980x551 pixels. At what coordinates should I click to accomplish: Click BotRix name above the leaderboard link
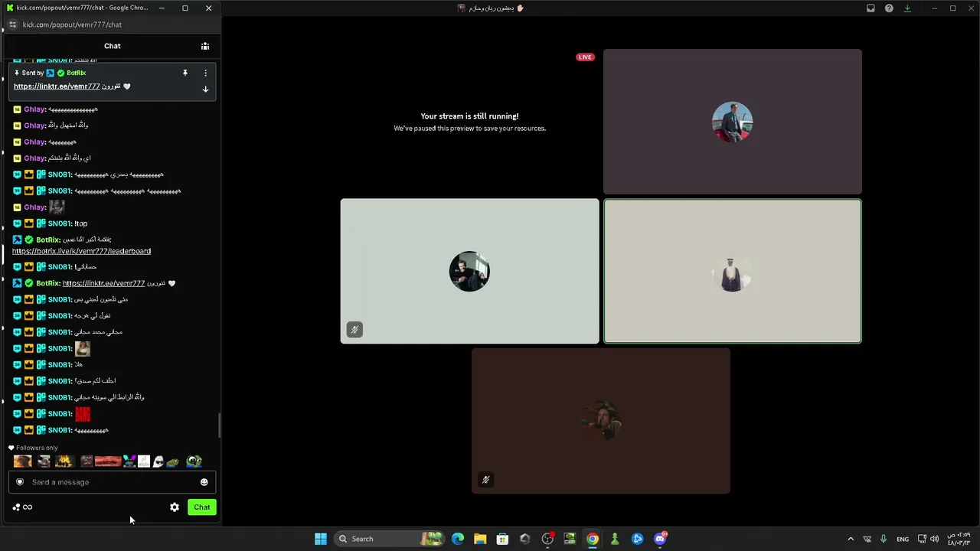click(x=47, y=240)
